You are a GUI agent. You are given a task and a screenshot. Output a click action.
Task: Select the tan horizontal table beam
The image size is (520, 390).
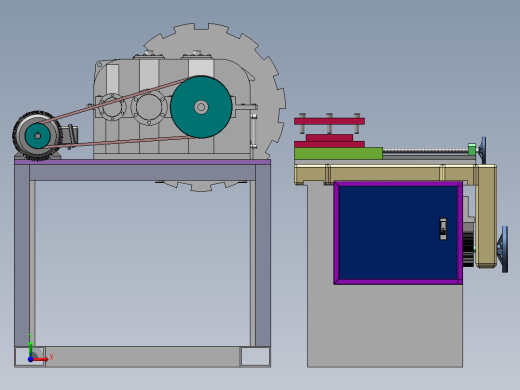click(x=385, y=174)
